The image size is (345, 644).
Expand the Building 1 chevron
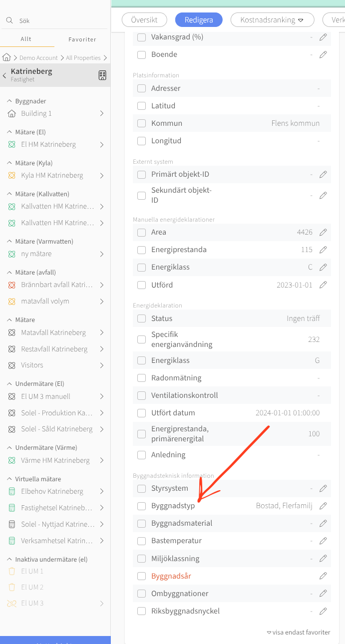[102, 114]
